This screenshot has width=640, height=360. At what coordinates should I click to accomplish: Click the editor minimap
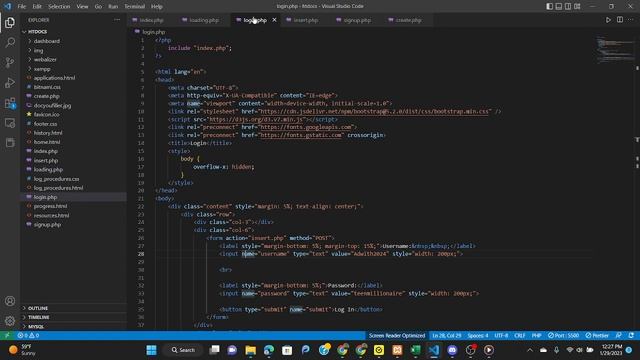pyautogui.click(x=614, y=49)
